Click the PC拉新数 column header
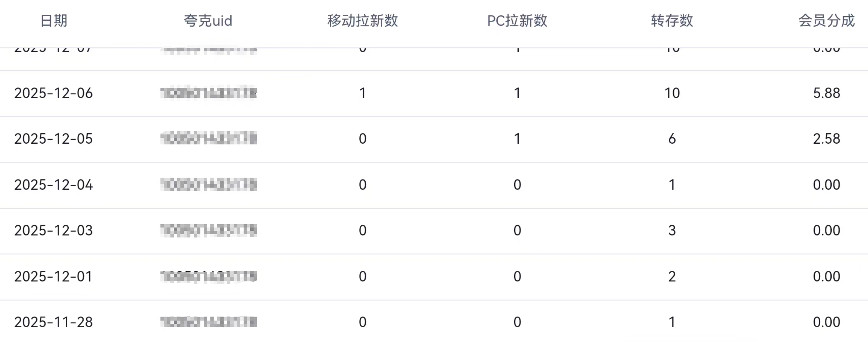 [x=517, y=21]
